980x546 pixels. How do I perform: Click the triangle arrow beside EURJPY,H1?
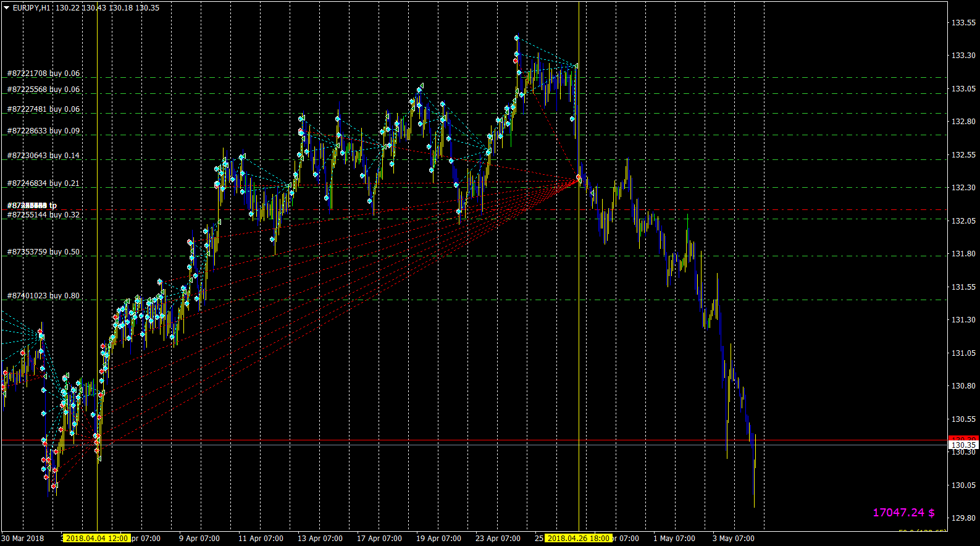(7, 8)
